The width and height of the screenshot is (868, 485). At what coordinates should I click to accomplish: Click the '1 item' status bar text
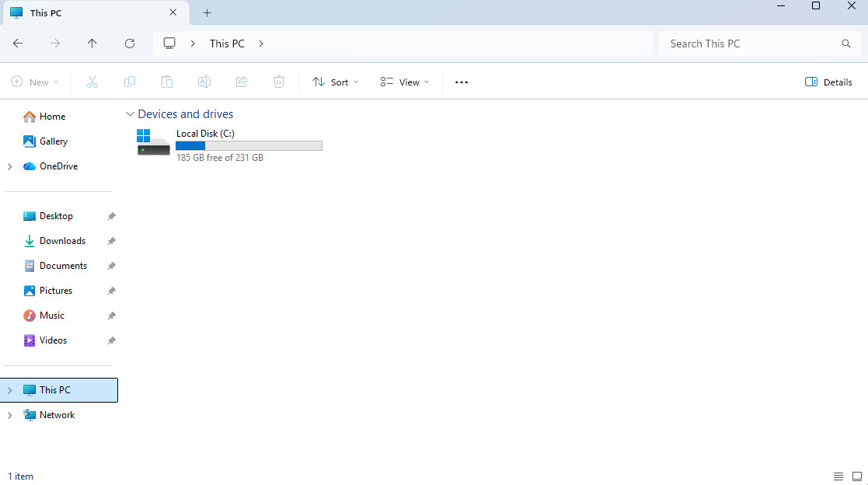pyautogui.click(x=20, y=476)
